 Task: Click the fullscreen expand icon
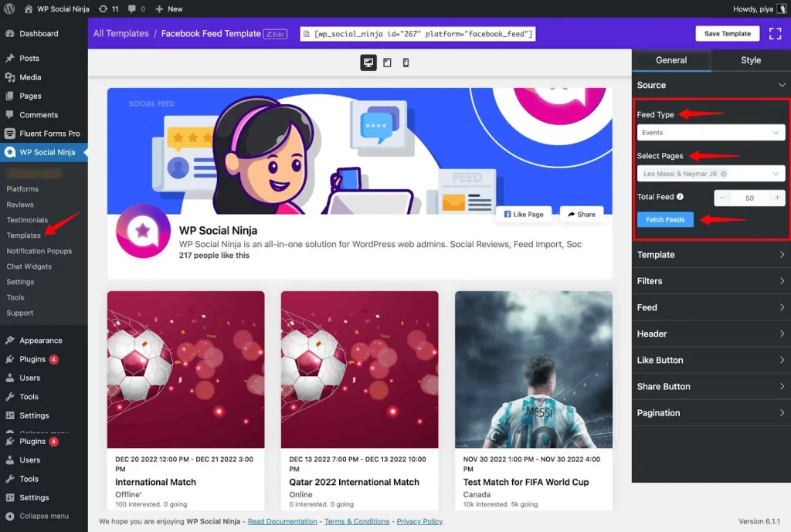(775, 34)
